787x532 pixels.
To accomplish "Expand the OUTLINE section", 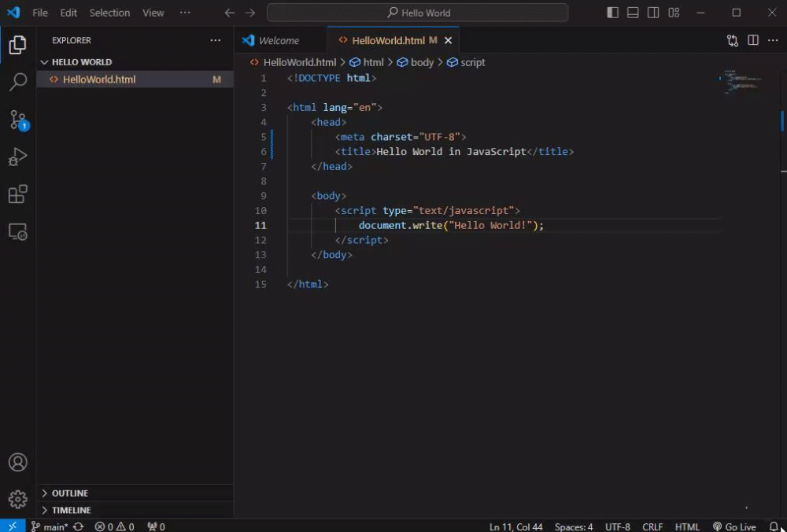I will click(71, 493).
